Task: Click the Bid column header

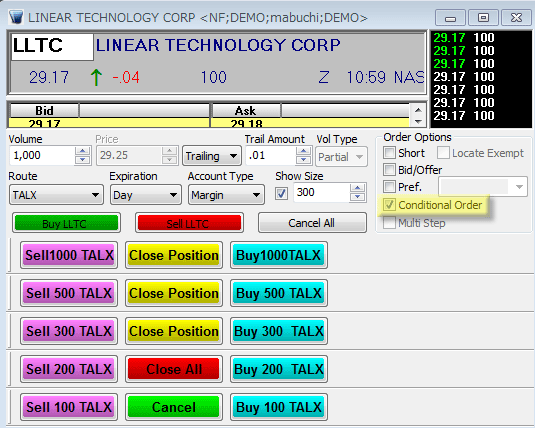Action: point(44,111)
